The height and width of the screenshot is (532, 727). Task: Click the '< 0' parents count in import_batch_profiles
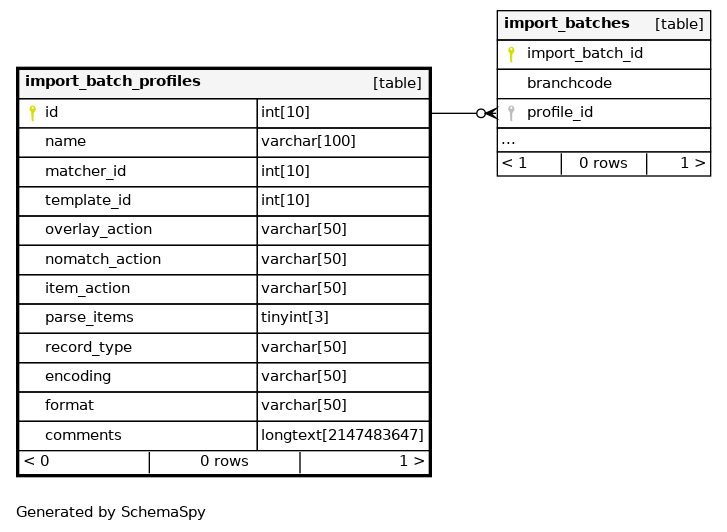[x=37, y=462]
